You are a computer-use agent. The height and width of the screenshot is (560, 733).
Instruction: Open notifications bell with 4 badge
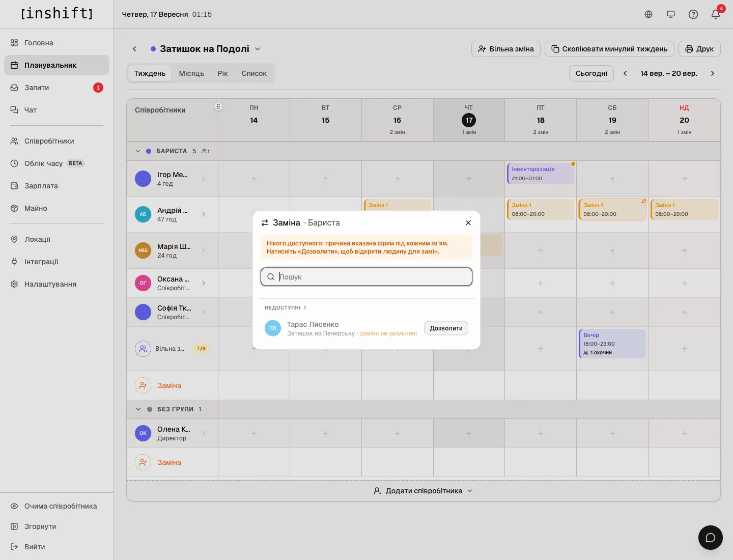pos(716,14)
